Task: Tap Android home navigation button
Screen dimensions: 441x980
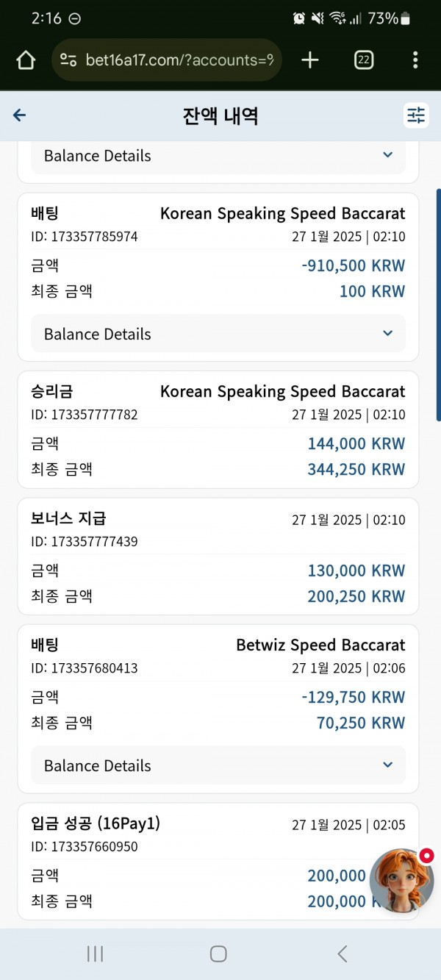Action: coord(218,954)
